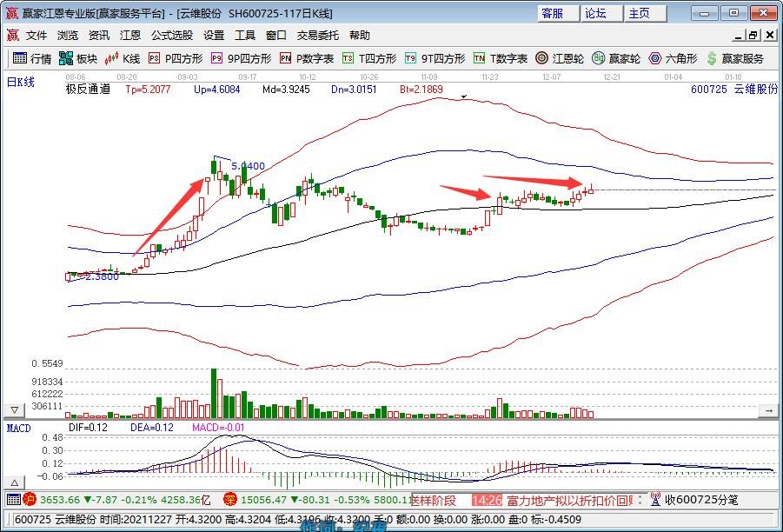Activate the 江恩轮 Gann wheel tool
Screen dimensions: 783x532
(559, 59)
